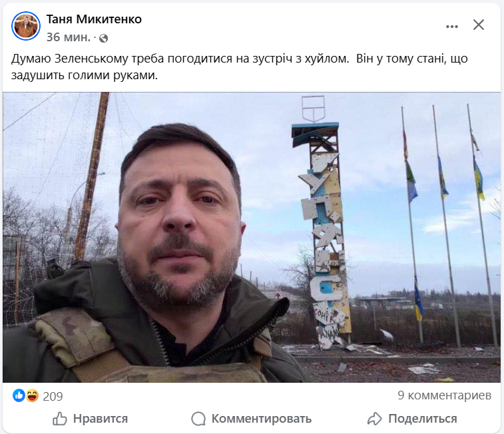504x434 pixels.
Task: Close the post with the X
Action: click(x=479, y=25)
